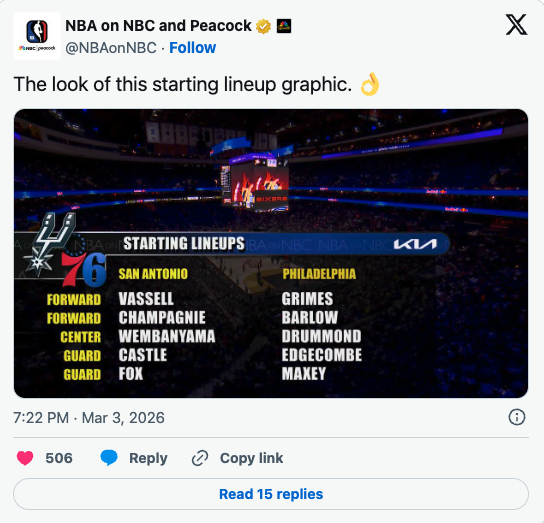Open the @NBAonNBC handle link
The height and width of the screenshot is (523, 544).
click(x=111, y=48)
